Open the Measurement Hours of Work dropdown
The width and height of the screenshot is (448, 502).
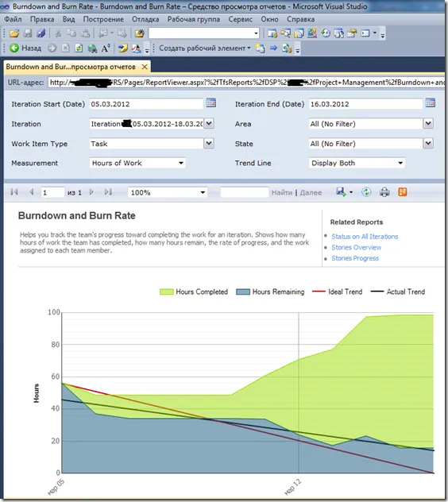tap(181, 163)
